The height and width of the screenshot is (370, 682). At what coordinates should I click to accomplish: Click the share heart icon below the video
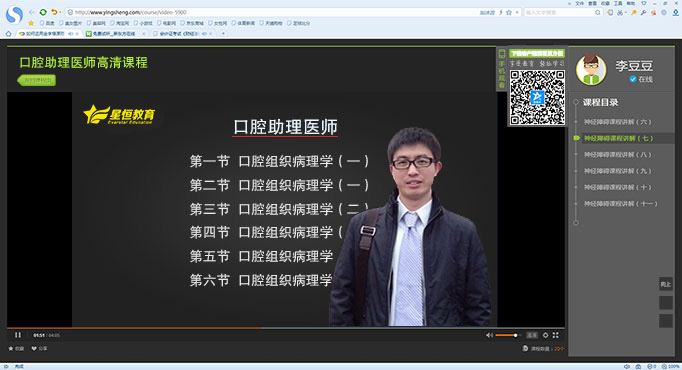pos(34,348)
